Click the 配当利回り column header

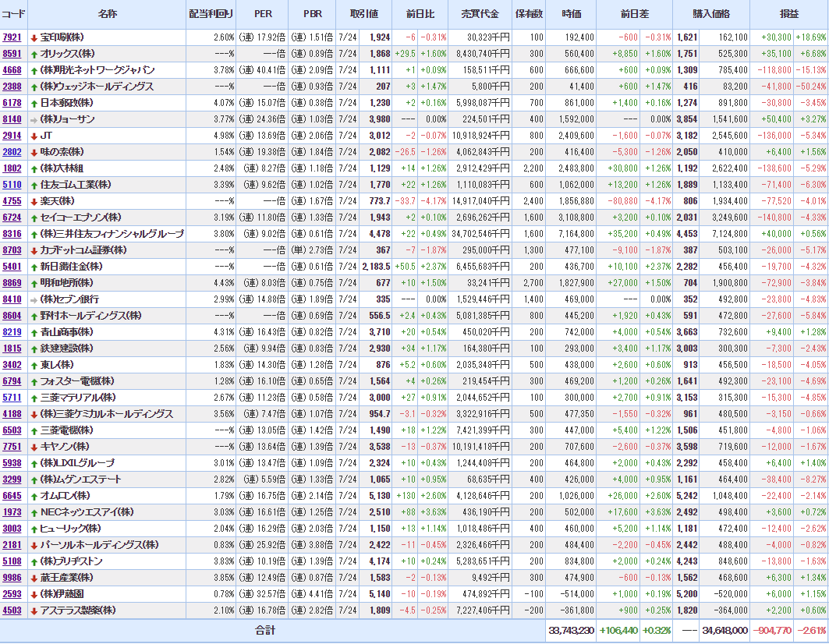(x=211, y=15)
